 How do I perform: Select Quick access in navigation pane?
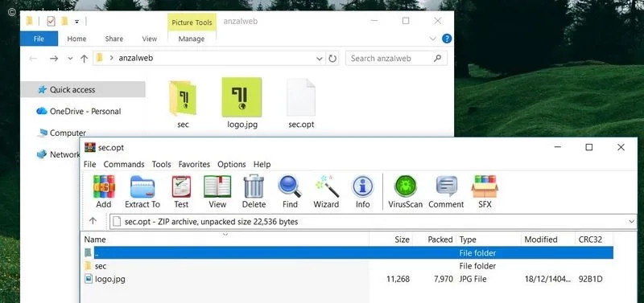coord(83,89)
